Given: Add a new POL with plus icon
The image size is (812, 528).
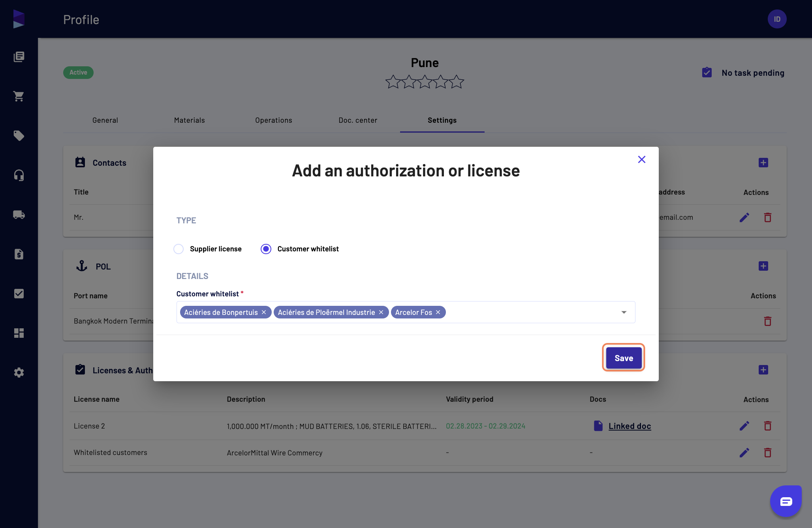Looking at the screenshot, I should click(x=763, y=266).
